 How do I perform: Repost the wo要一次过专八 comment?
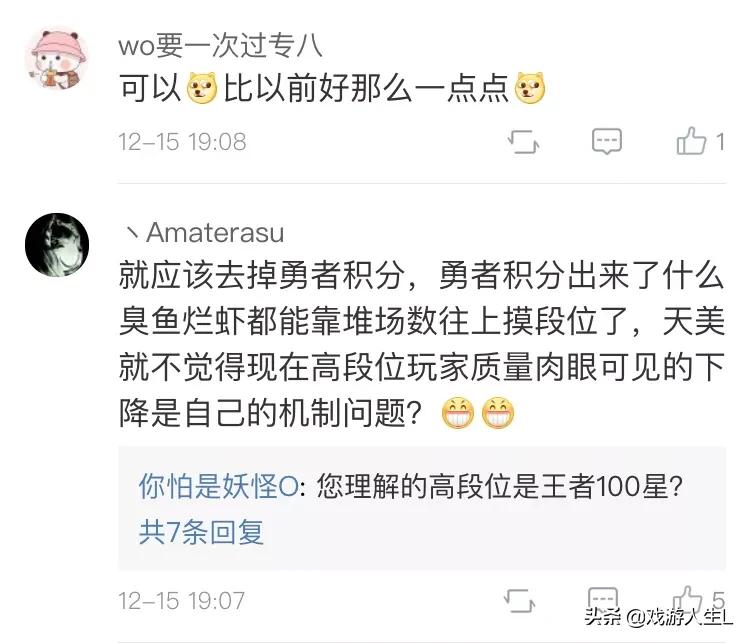pos(523,142)
